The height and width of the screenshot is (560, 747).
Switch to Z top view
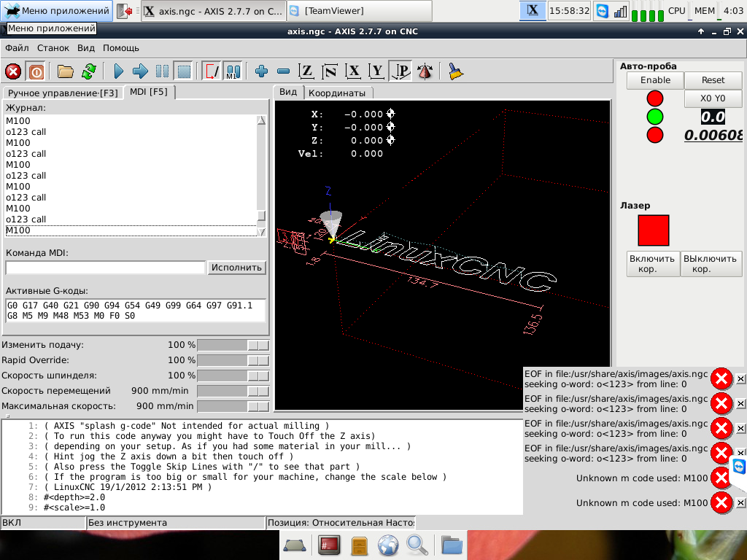point(306,72)
